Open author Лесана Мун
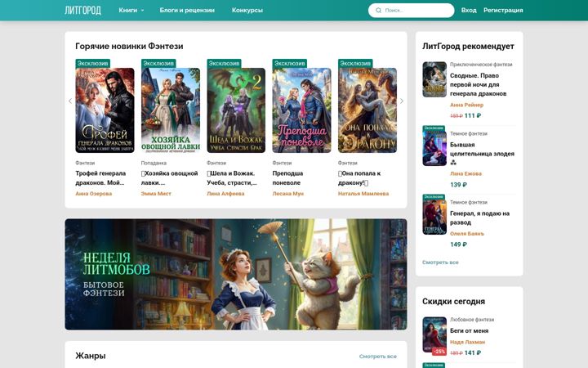Viewport: 588px width, 368px height. (x=288, y=194)
